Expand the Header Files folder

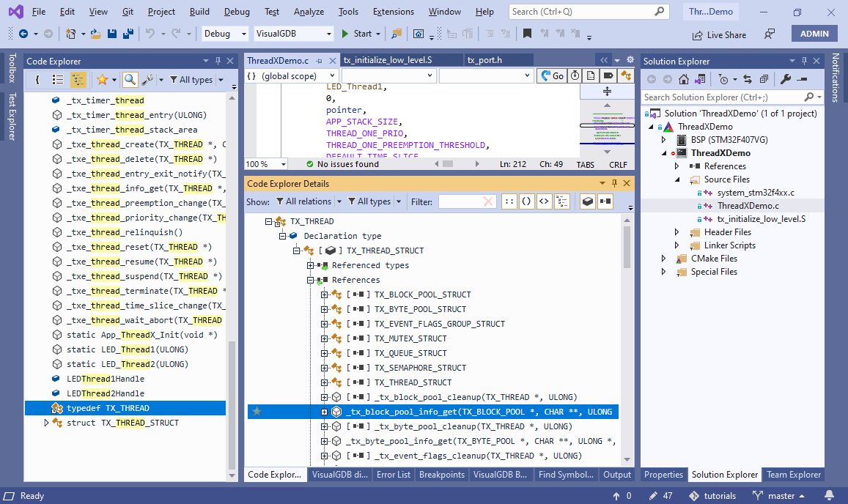[676, 232]
